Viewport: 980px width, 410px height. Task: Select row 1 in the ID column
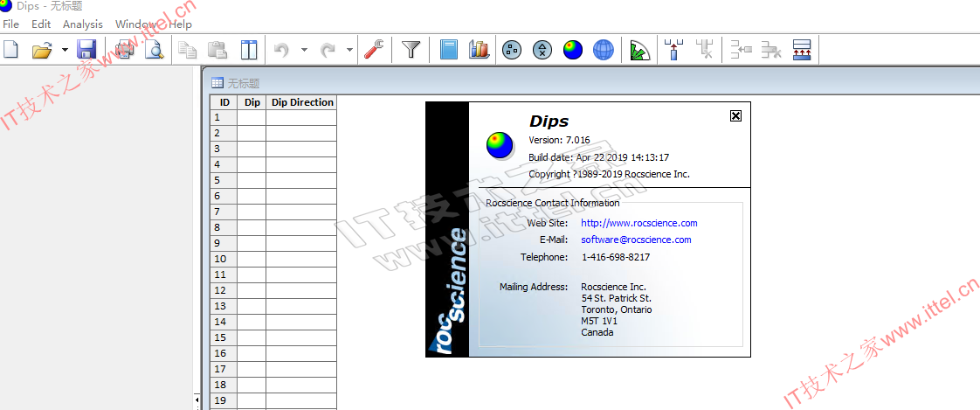tap(224, 118)
